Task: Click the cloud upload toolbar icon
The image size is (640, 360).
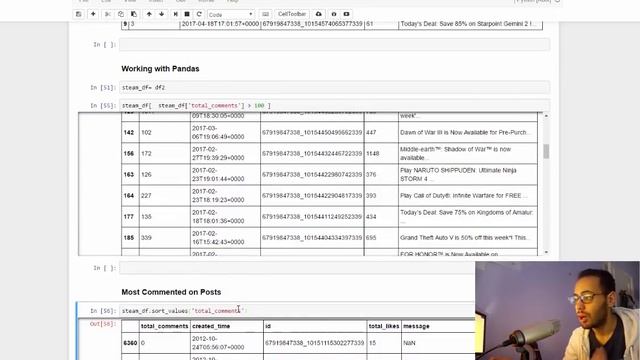Action: (319, 14)
